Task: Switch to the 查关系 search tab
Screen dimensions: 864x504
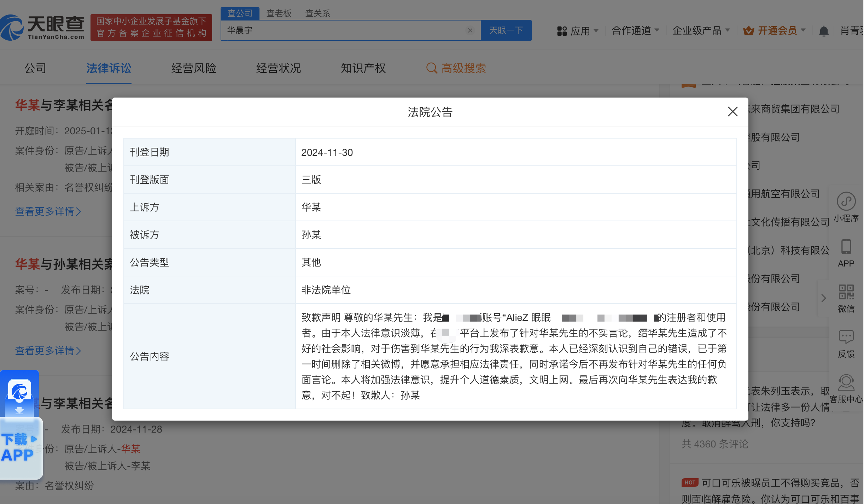Action: tap(317, 13)
